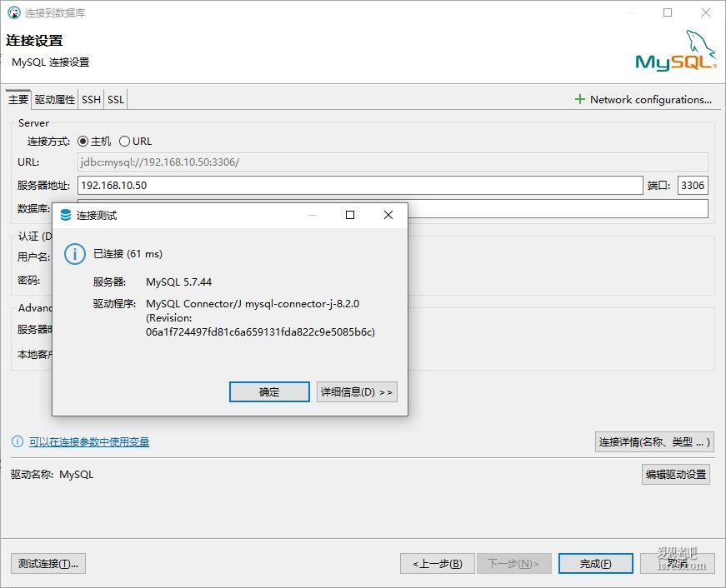Click the database icon in the 连接测试 title bar
This screenshot has width=726, height=588.
coord(66,215)
